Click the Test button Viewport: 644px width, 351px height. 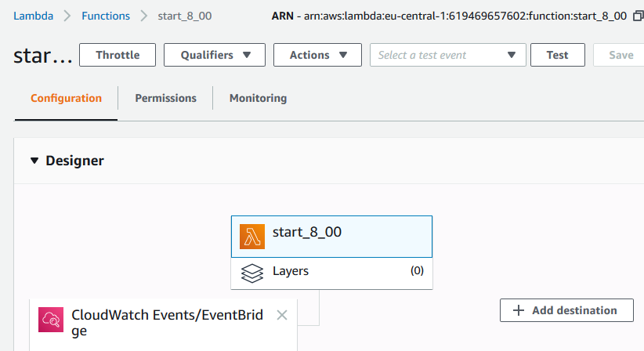[x=557, y=55]
